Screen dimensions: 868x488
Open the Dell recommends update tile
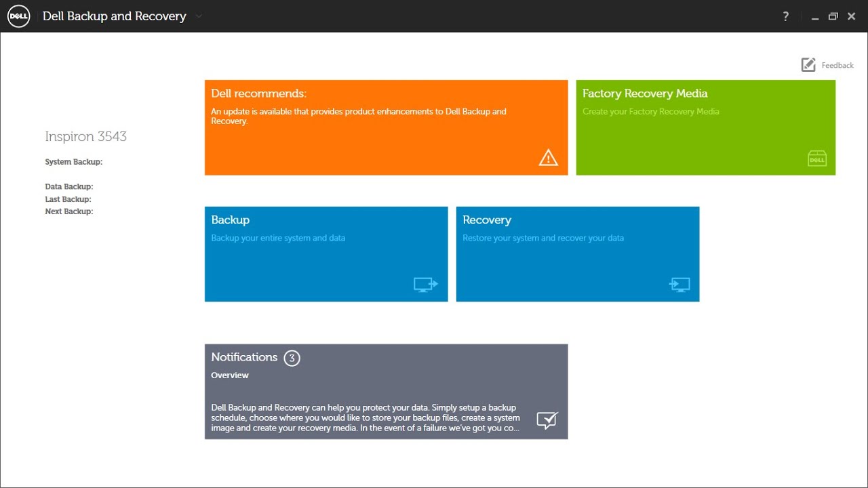click(x=386, y=127)
